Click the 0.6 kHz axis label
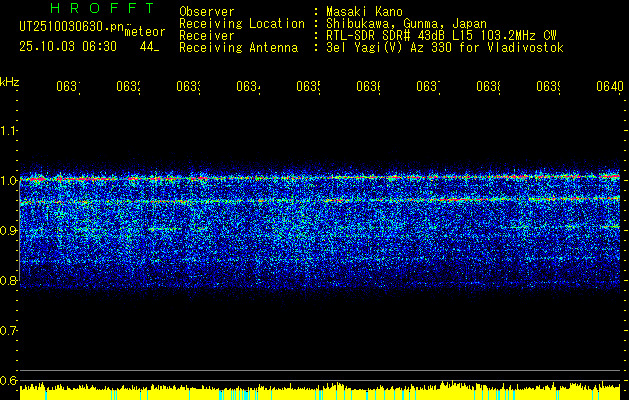Screen dimensions: 629x400 [x=9, y=380]
